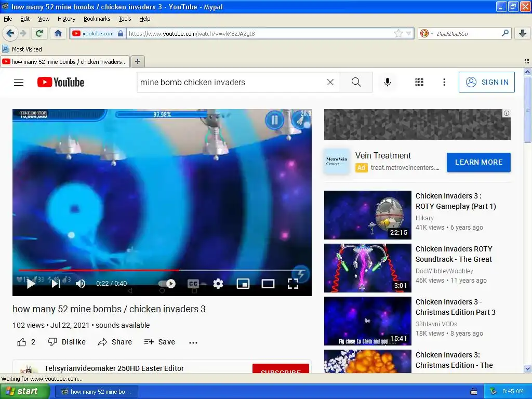Run the YouTube search with magnifier button

(356, 82)
